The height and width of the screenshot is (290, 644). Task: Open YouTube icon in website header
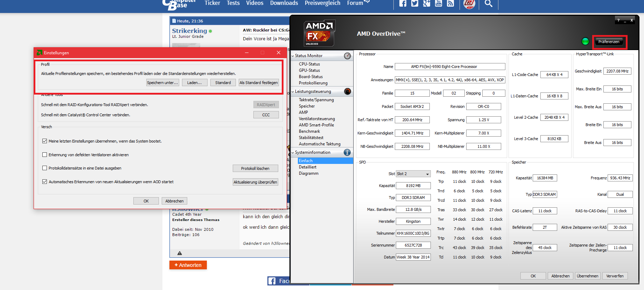(x=439, y=3)
